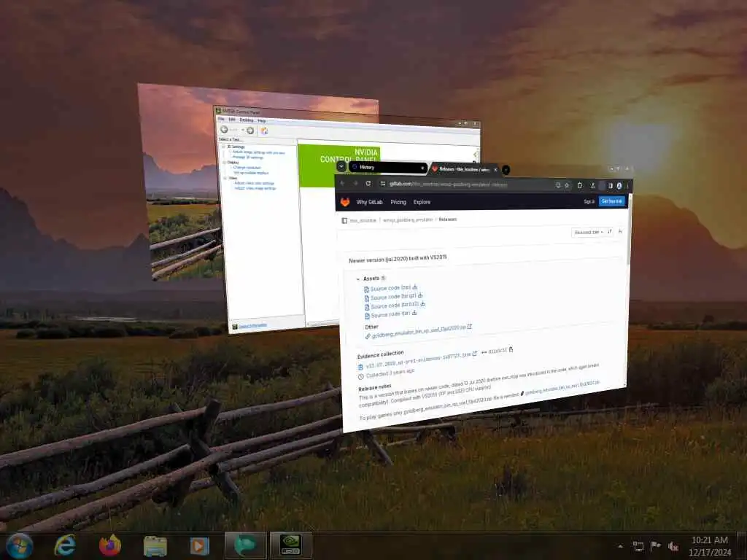Open the browser profile avatar
Image resolution: width=747 pixels, height=560 pixels.
point(619,186)
